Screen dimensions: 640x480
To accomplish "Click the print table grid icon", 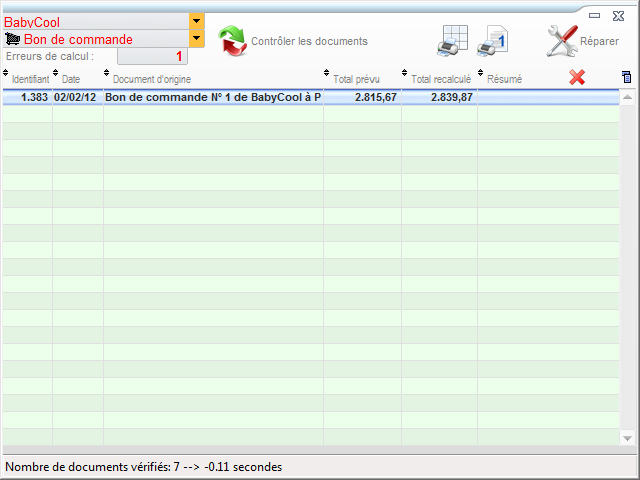I will tap(453, 39).
